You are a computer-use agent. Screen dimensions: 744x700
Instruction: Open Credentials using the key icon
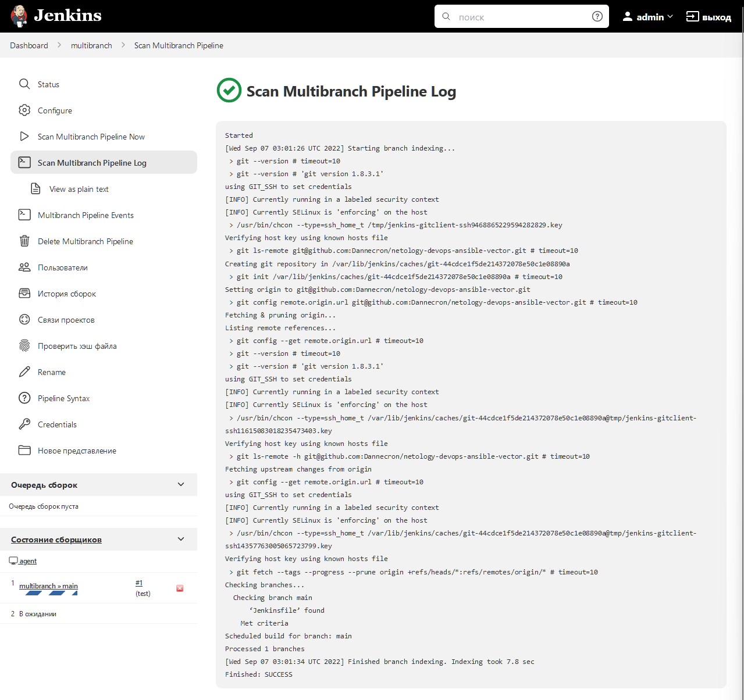point(24,424)
